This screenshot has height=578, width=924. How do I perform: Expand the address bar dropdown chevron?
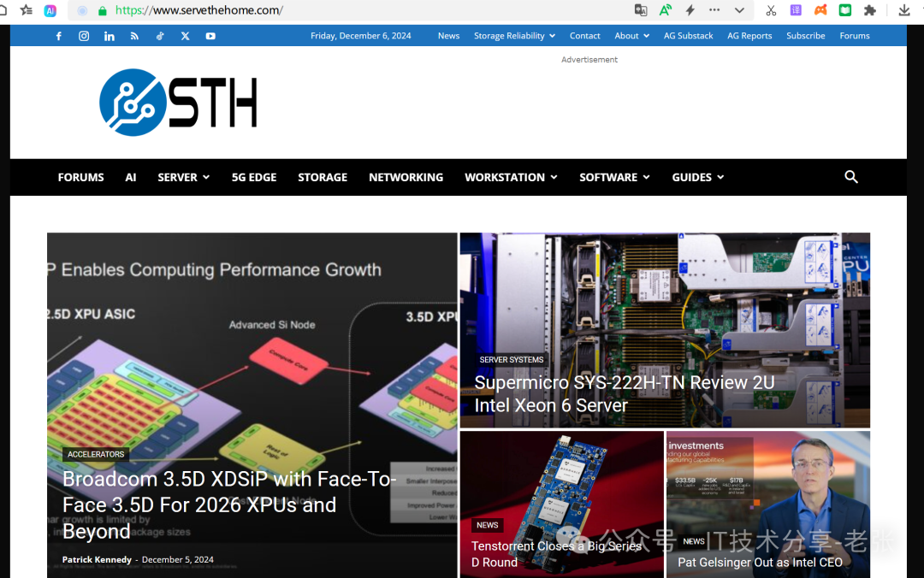(739, 10)
